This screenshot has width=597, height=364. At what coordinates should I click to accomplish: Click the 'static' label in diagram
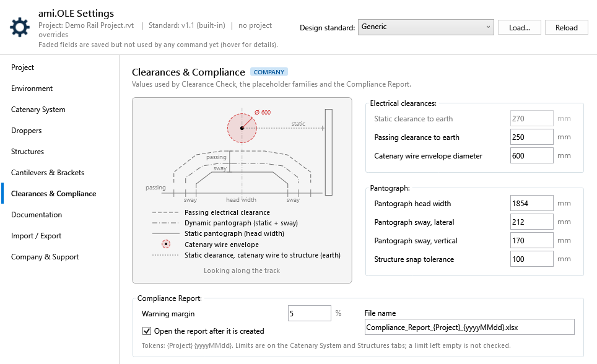click(298, 124)
